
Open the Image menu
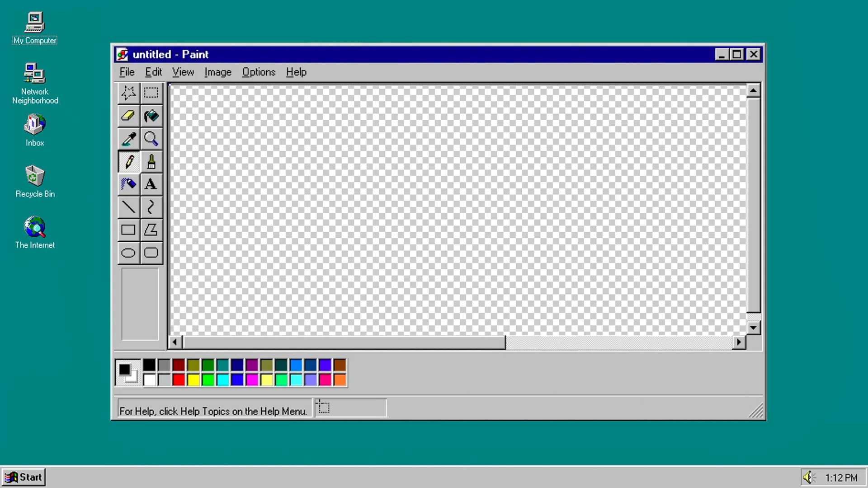(x=217, y=72)
